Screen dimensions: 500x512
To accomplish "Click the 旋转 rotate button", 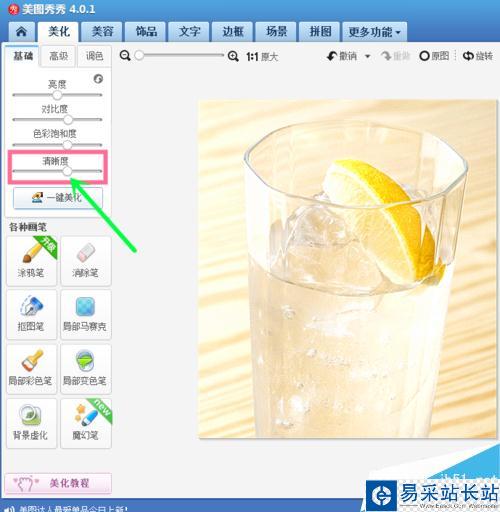I will tap(478, 56).
